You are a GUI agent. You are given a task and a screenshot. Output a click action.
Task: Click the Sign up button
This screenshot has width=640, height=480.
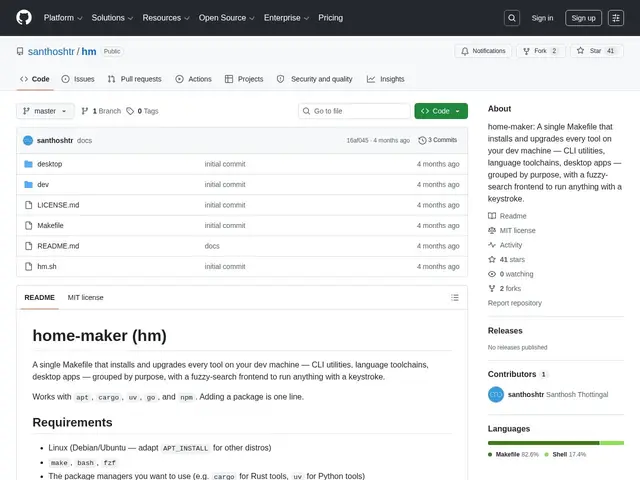click(x=583, y=18)
